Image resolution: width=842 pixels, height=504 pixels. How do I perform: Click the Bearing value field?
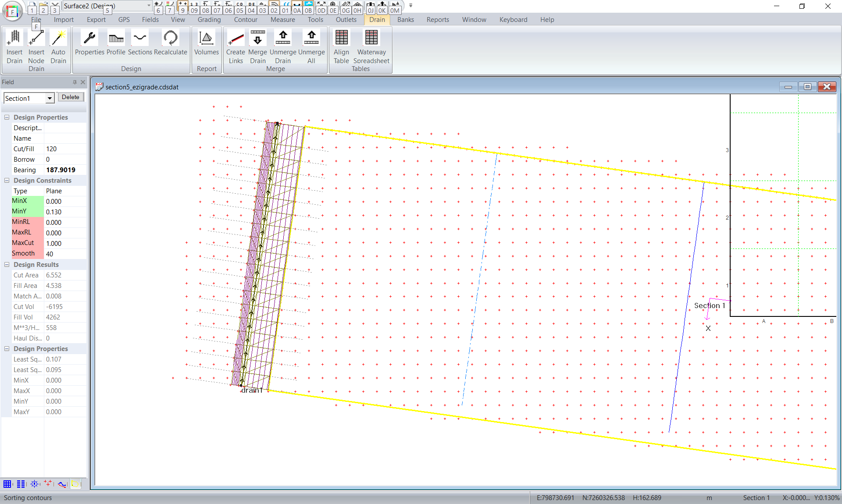(65, 170)
